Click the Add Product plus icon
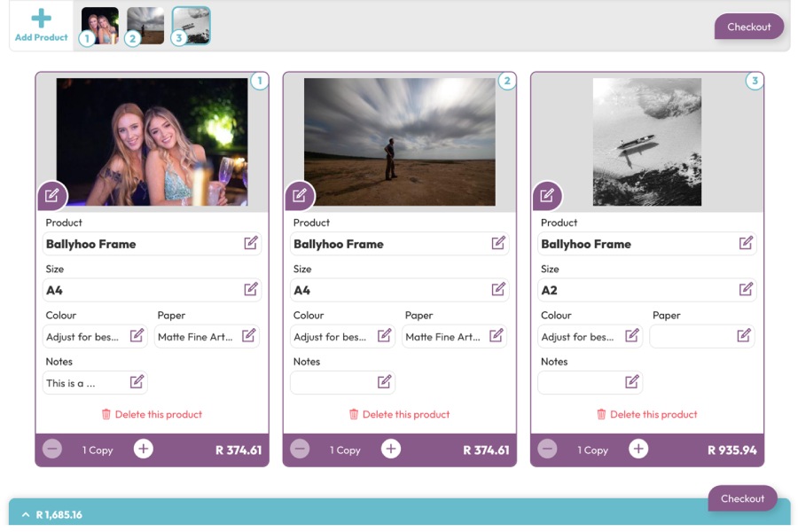798x532 pixels. tap(41, 19)
